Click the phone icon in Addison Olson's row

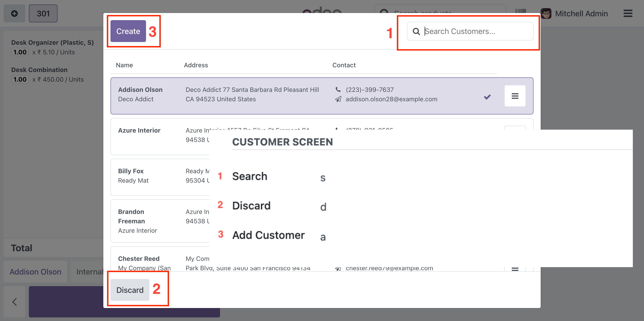[x=338, y=89]
